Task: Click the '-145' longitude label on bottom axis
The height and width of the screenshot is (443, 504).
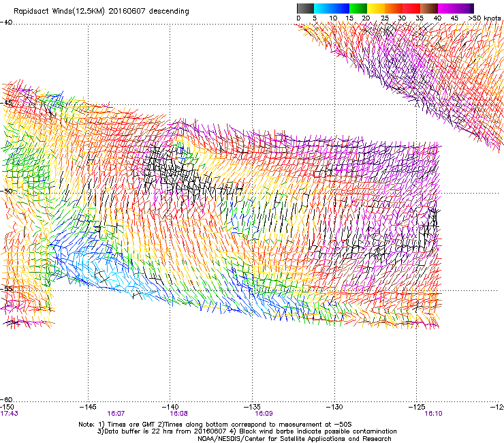Action: (88, 407)
